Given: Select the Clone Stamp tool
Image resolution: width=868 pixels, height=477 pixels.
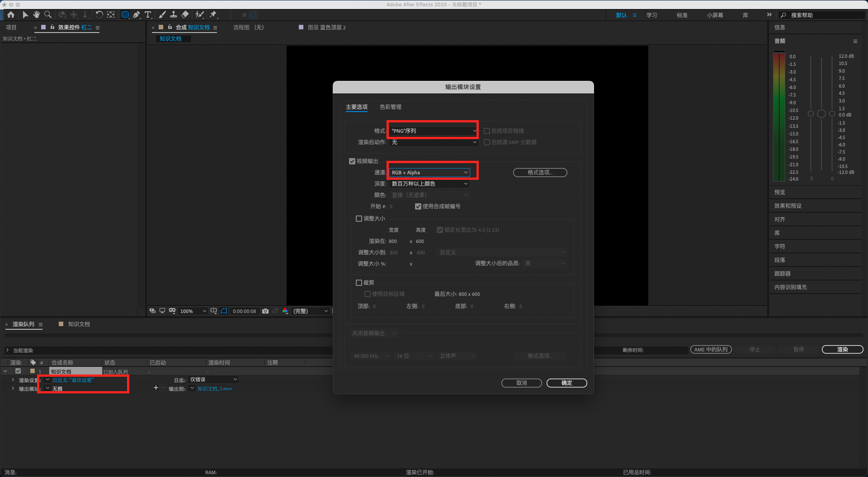Looking at the screenshot, I should [173, 15].
